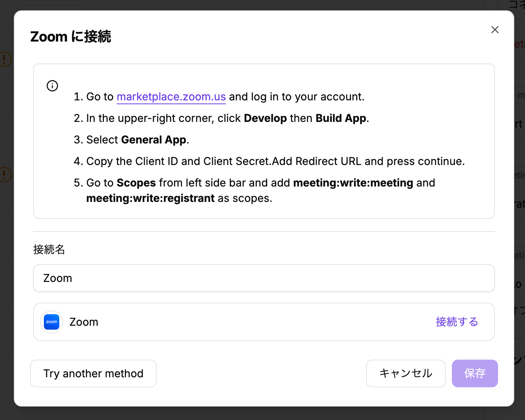Click the bold "Build App" text
The image size is (525, 420).
click(x=341, y=118)
